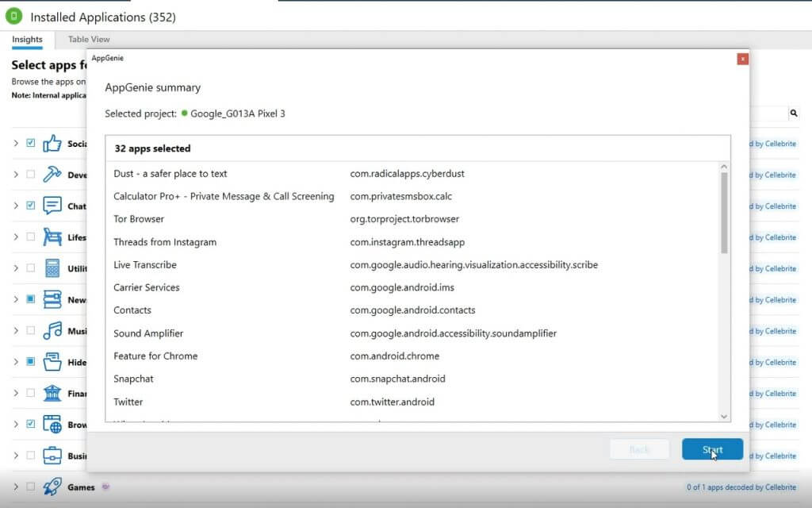Select the Carrier Services row
This screenshot has width=812, height=508.
(x=412, y=287)
